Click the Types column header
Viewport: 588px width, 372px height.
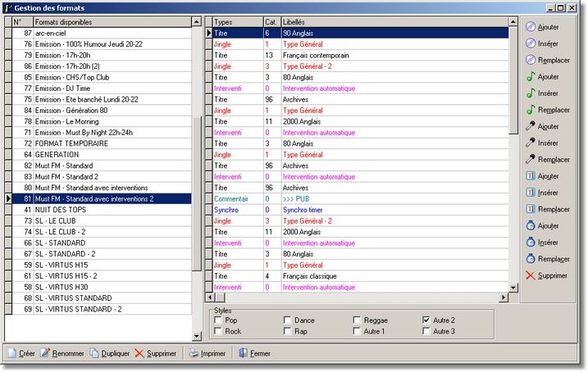238,22
